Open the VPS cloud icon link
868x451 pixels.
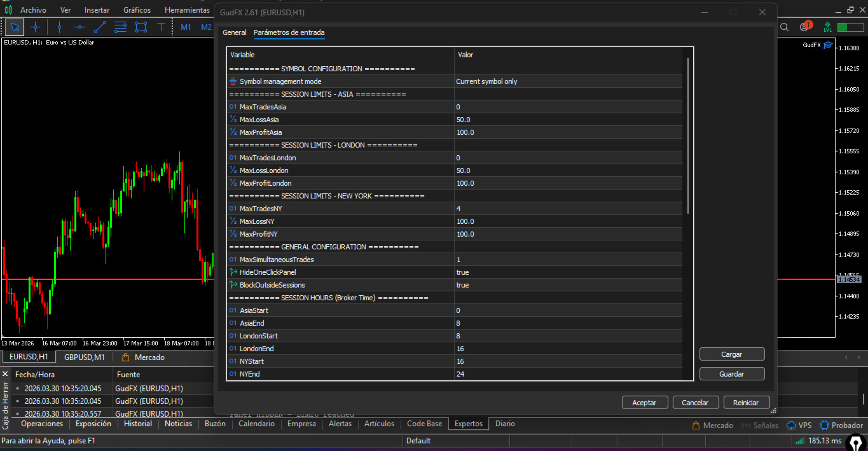tap(799, 426)
